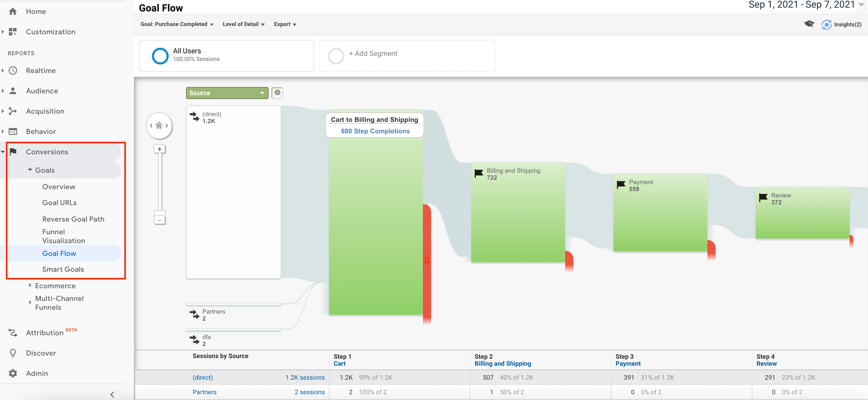The width and height of the screenshot is (868, 400).
Task: Open the Source dimension dropdown
Action: click(227, 93)
